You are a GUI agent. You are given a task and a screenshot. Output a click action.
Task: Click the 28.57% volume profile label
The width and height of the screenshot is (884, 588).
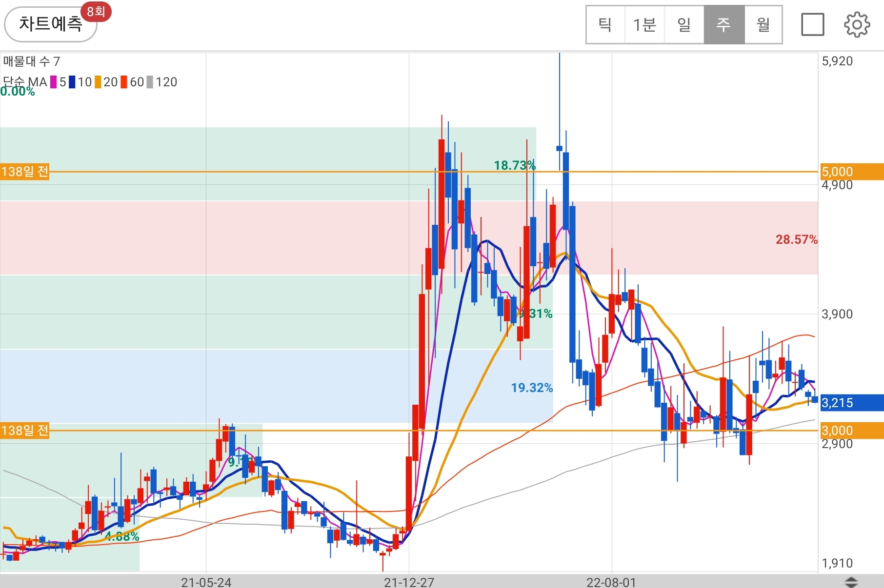[x=796, y=239]
